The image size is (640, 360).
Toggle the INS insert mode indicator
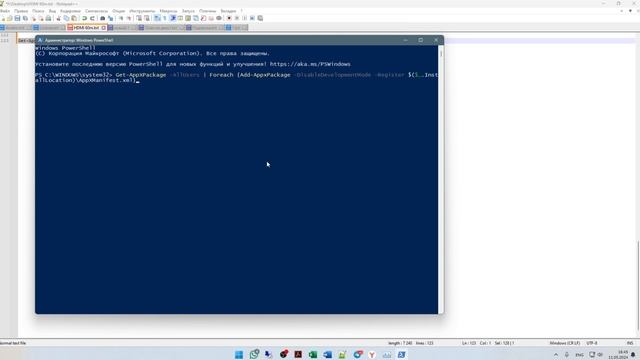(x=630, y=343)
